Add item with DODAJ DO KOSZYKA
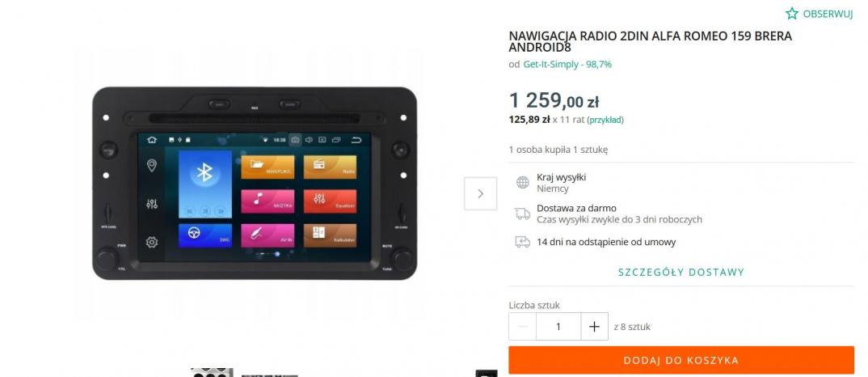 click(681, 360)
